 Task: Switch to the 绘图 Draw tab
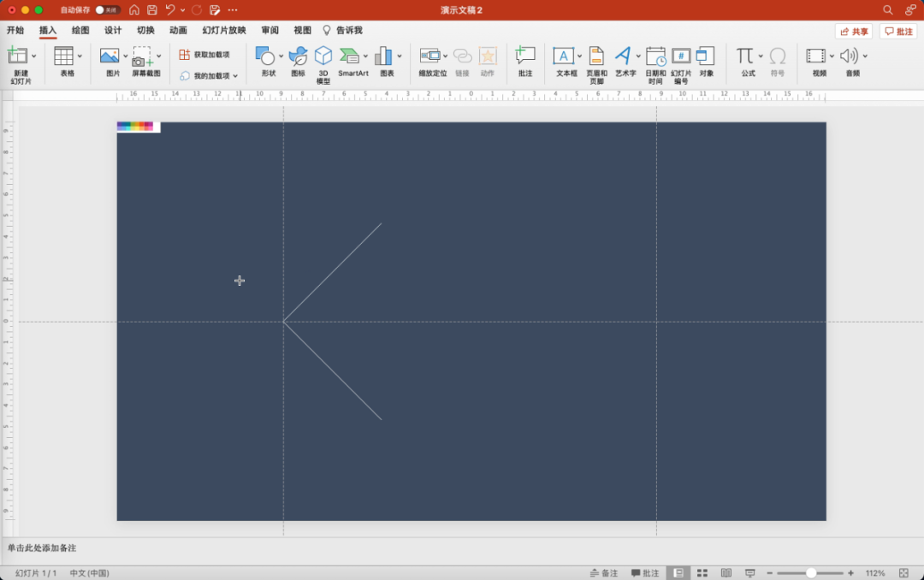click(x=80, y=30)
